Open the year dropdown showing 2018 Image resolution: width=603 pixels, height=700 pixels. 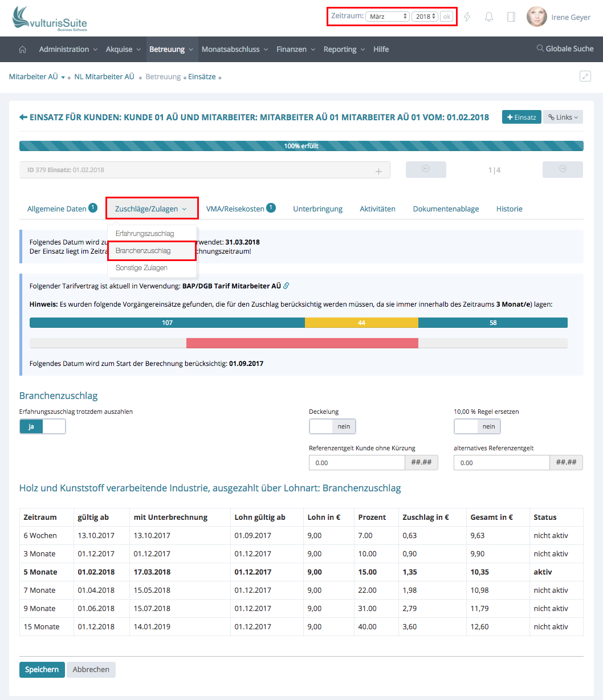425,17
